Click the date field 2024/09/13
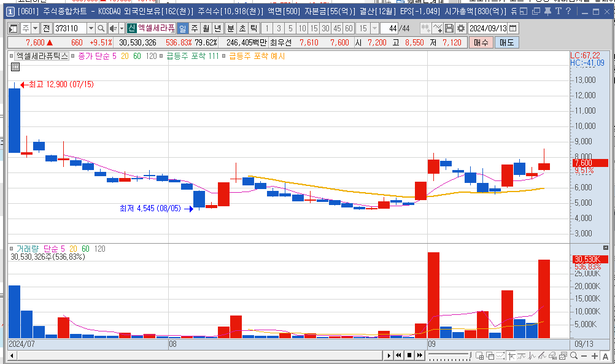 pyautogui.click(x=488, y=28)
